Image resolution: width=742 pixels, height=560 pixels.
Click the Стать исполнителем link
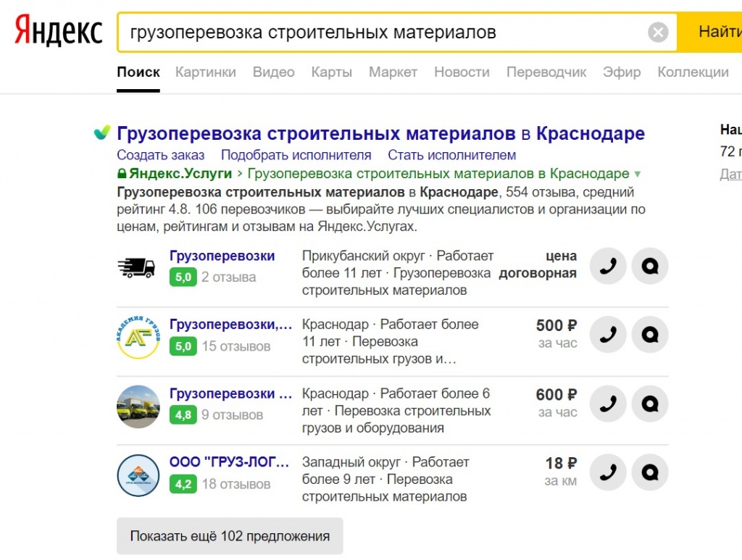click(x=451, y=155)
